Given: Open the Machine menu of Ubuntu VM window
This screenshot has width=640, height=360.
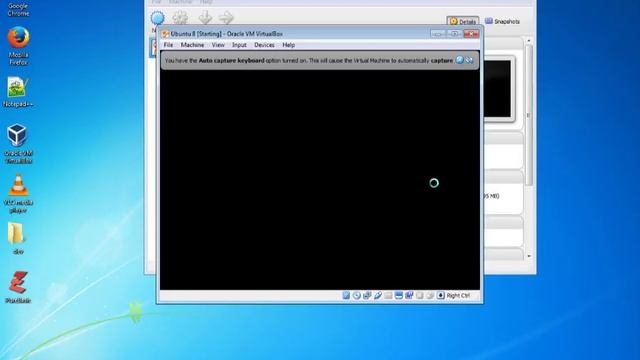Looking at the screenshot, I should (192, 45).
